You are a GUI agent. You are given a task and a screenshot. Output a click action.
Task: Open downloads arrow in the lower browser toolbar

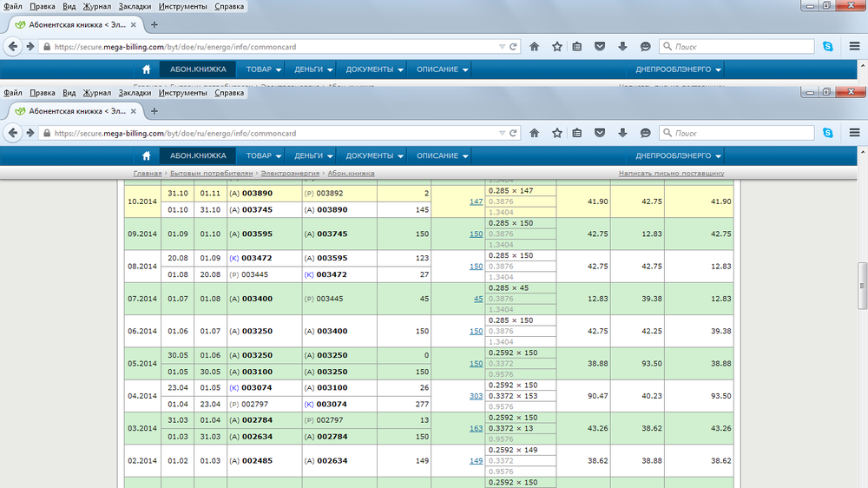point(622,133)
